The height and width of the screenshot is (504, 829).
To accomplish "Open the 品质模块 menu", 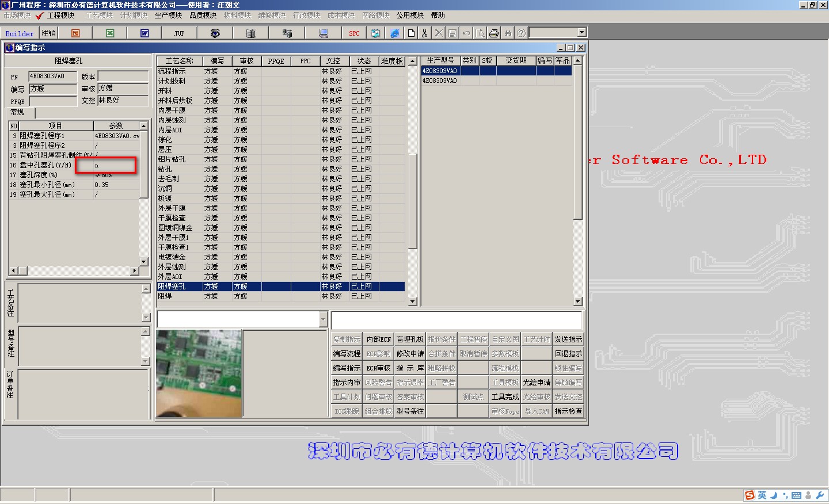I will (x=203, y=16).
